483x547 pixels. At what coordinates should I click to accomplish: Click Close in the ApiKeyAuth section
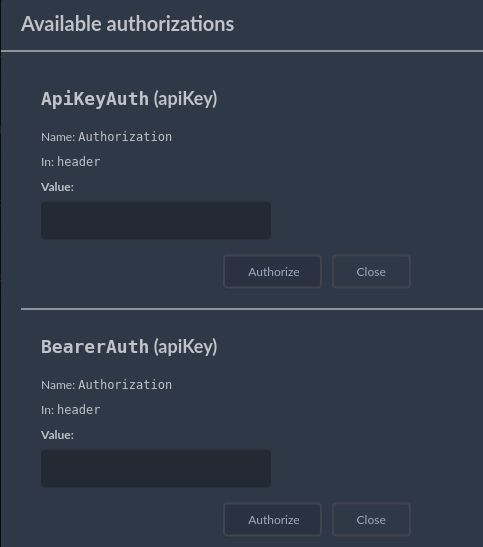click(371, 272)
